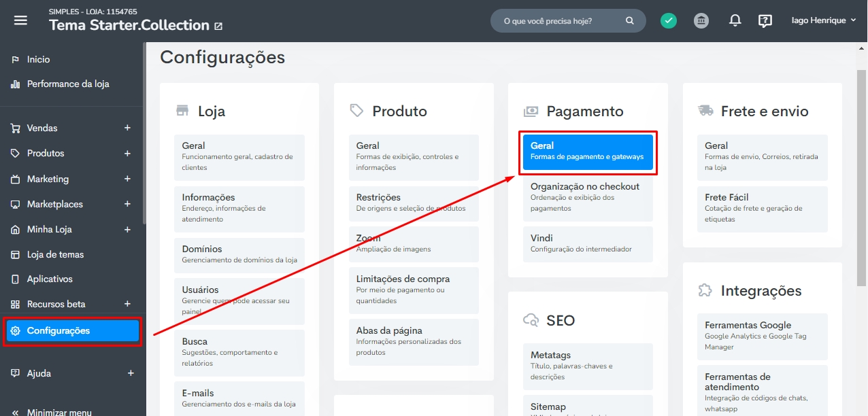Open Pagamento Geral payment methods
Viewport: 868px width, 416px height.
587,151
